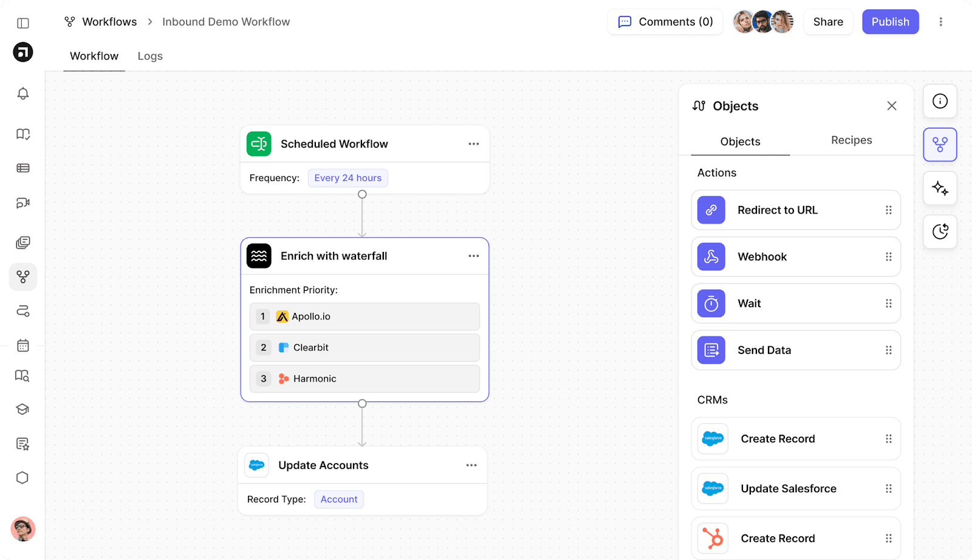Click the collaborator avatars group
972x560 pixels.
pos(763,22)
